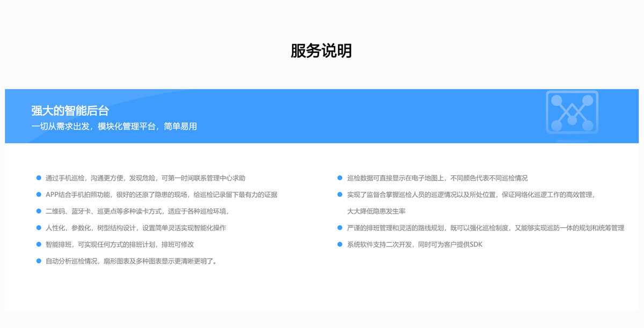This screenshot has height=328, width=644.
Task: Click the blue bullet beside 人性化，参数化
Action: 39,228
